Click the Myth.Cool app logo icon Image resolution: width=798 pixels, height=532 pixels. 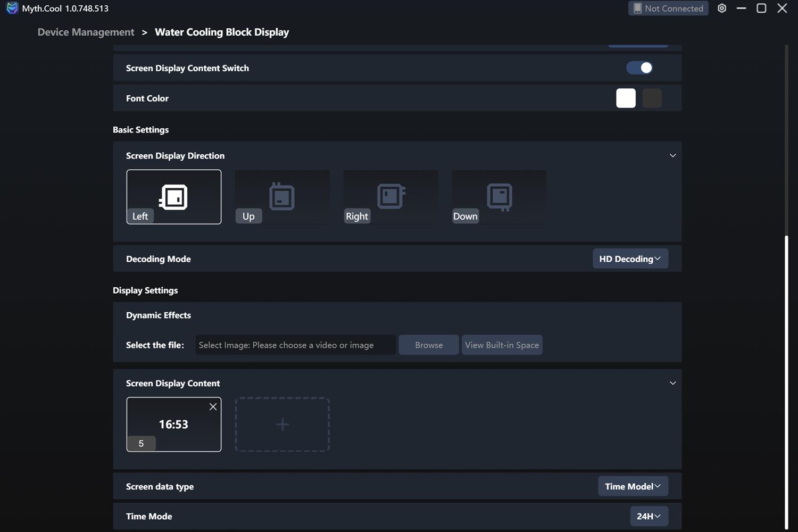[x=12, y=9]
